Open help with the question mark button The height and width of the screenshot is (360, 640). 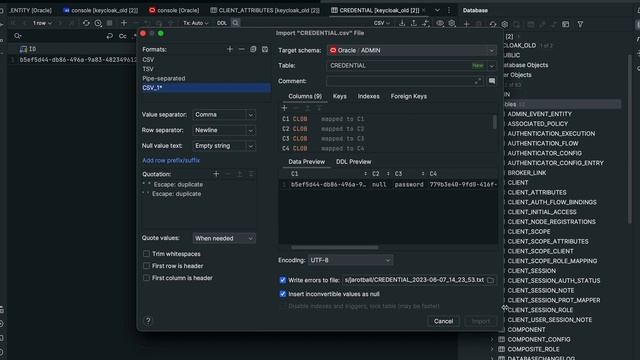pos(148,321)
